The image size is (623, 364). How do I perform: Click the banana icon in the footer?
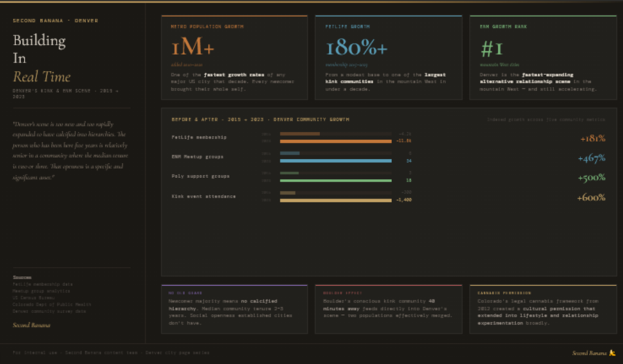tap(613, 352)
